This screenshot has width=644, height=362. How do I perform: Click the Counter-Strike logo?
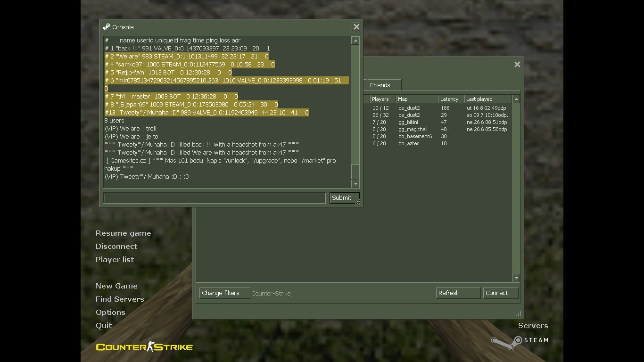point(144,347)
